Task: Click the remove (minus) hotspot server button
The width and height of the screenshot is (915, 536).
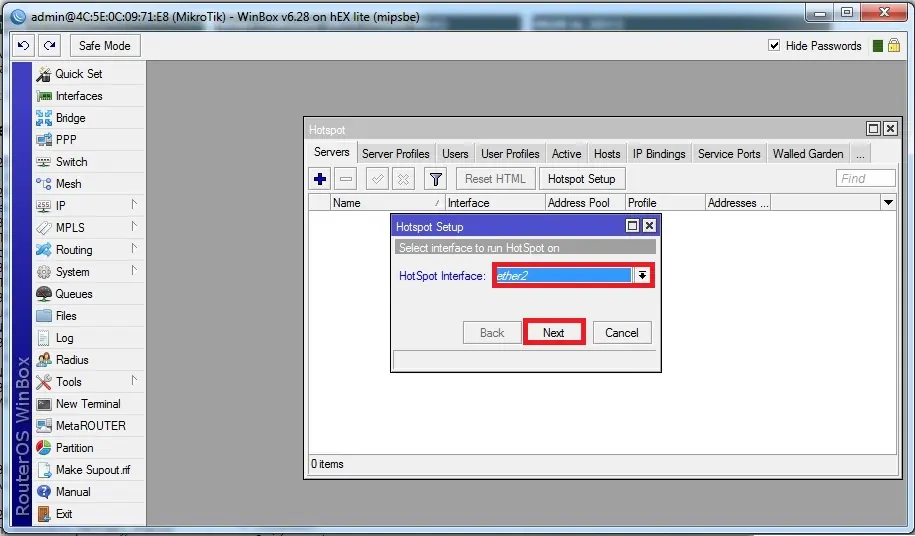Action: point(345,179)
